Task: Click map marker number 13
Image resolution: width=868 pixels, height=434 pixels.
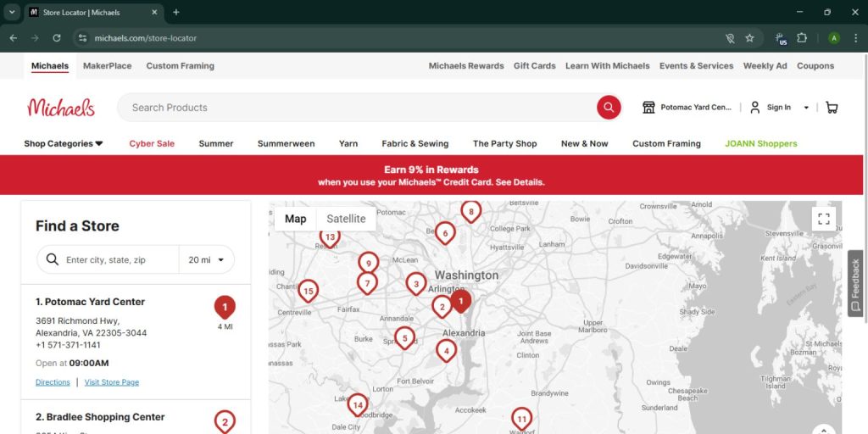Action: click(330, 237)
